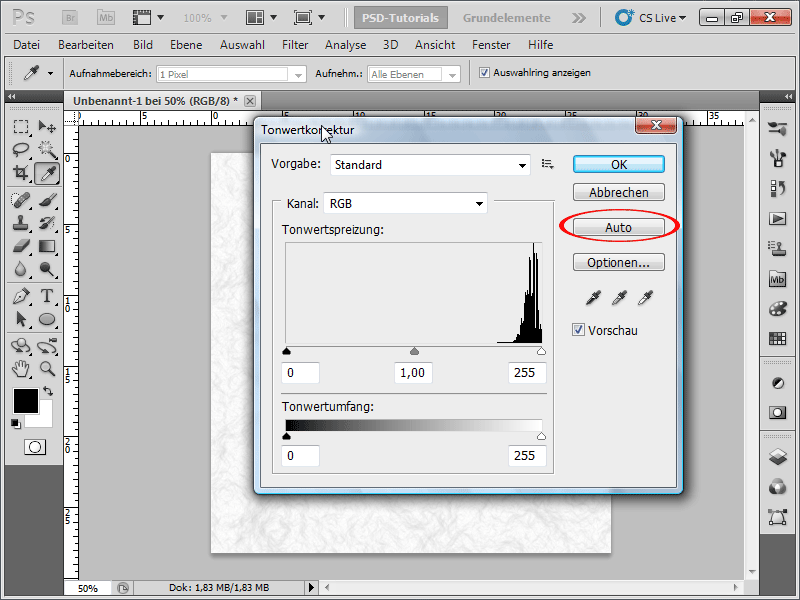Open the Datei menu
The image size is (800, 600).
(x=27, y=45)
